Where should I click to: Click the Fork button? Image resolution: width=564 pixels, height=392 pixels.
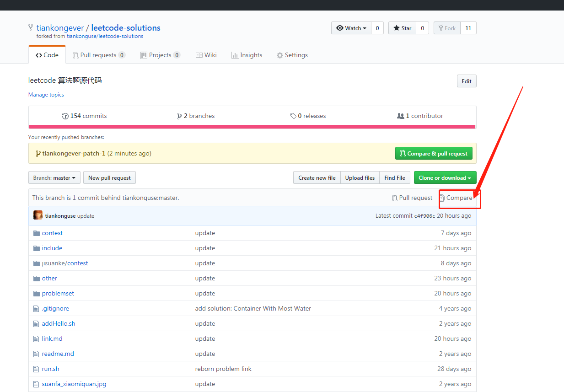click(447, 28)
